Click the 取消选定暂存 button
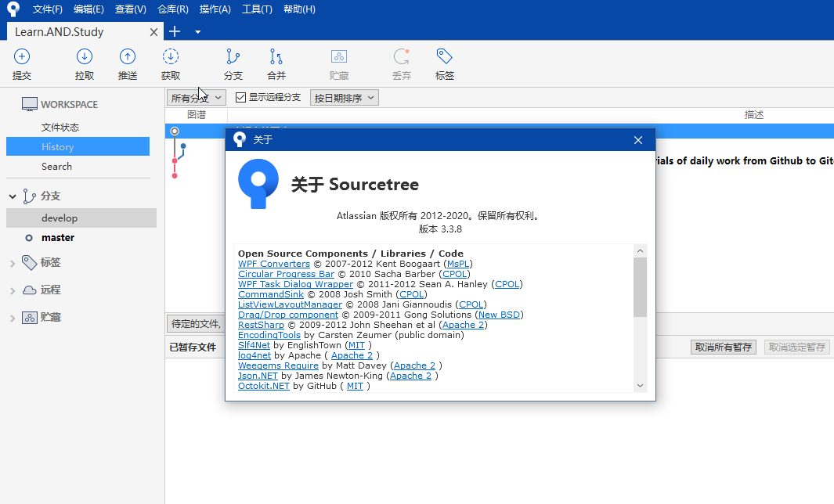Viewport: 834px width, 504px height. click(796, 347)
